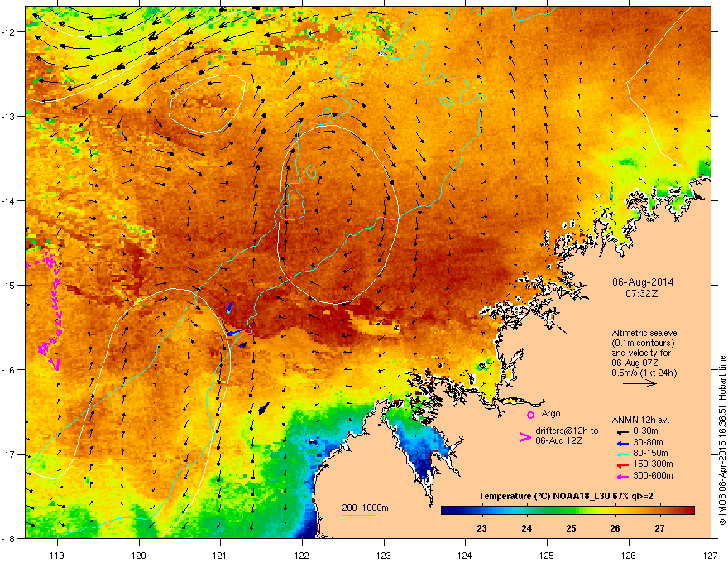Click the IMOS copyright timestamp text

click(x=722, y=440)
